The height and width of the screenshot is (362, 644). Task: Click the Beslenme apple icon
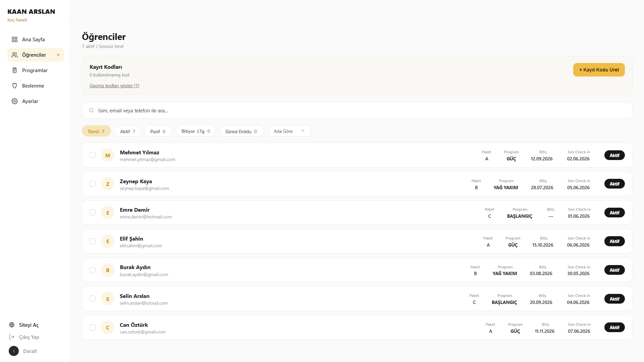pos(14,86)
